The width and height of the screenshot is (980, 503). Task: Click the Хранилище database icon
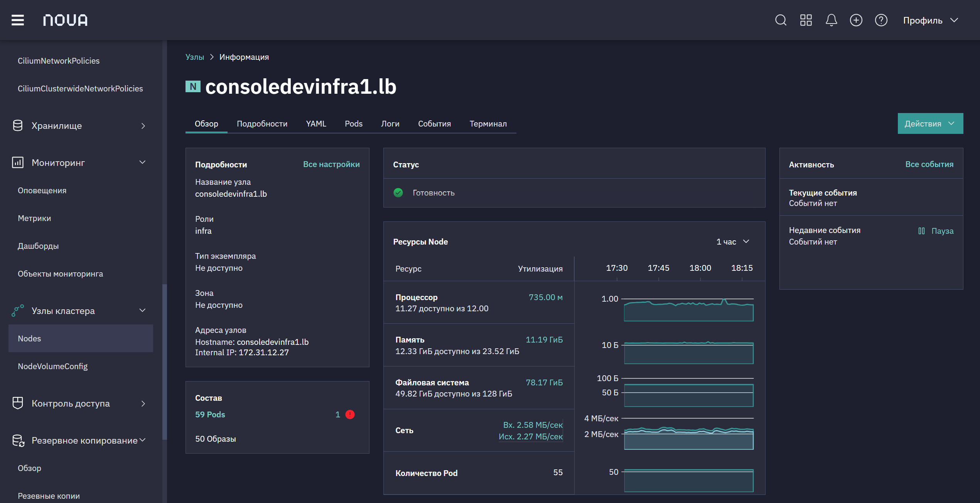point(18,126)
